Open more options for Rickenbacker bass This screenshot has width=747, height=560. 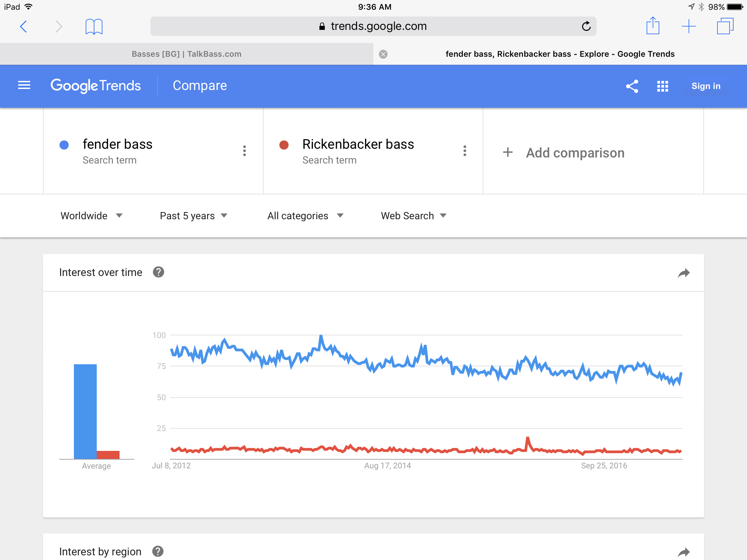tap(465, 150)
